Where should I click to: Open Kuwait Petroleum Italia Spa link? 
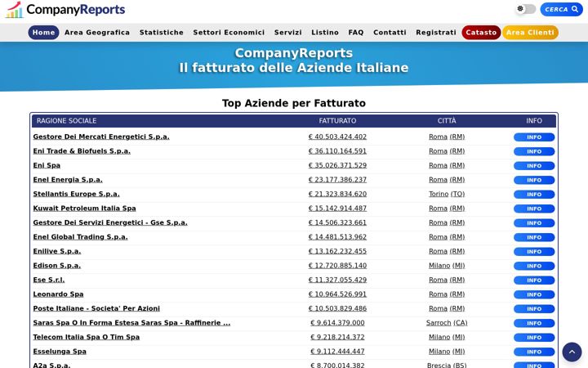tap(84, 208)
